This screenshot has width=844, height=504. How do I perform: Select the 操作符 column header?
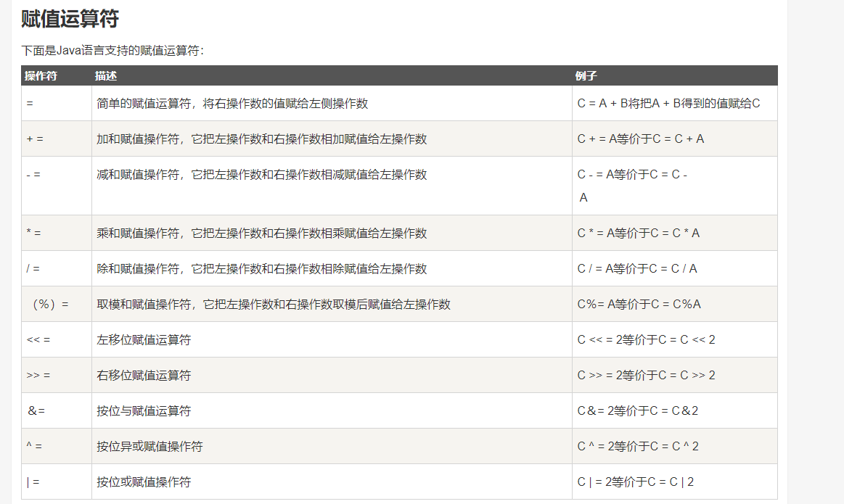41,76
